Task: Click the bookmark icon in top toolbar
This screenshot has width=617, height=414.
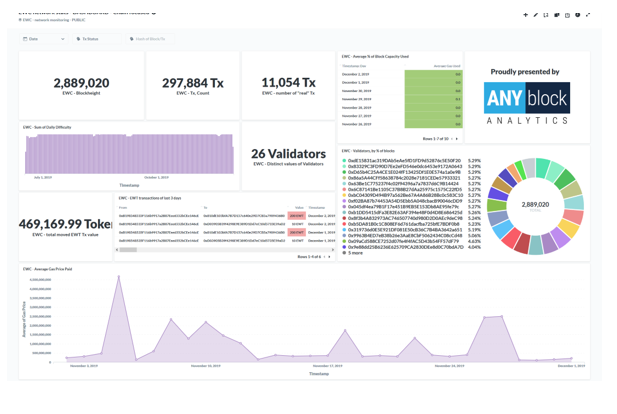Action: click(577, 15)
